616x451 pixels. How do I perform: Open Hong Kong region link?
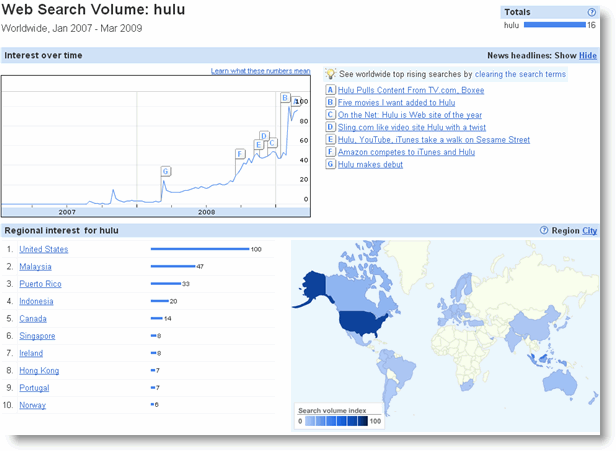pos(39,370)
